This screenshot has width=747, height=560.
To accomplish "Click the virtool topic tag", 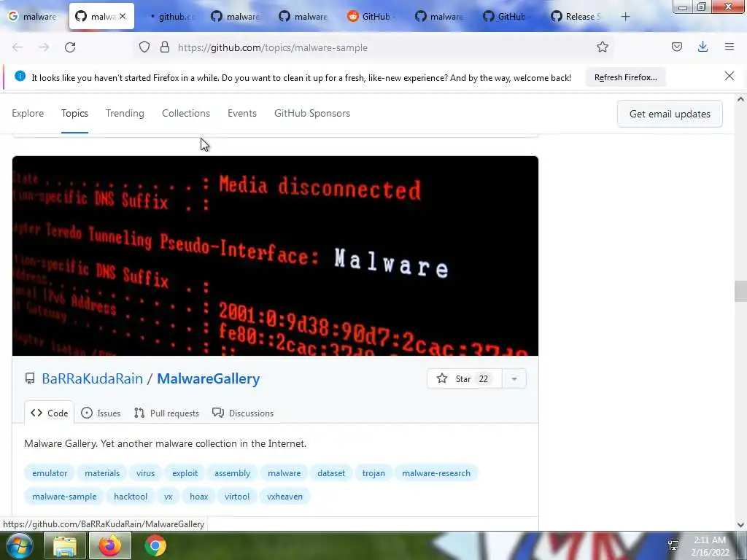I will point(237,496).
